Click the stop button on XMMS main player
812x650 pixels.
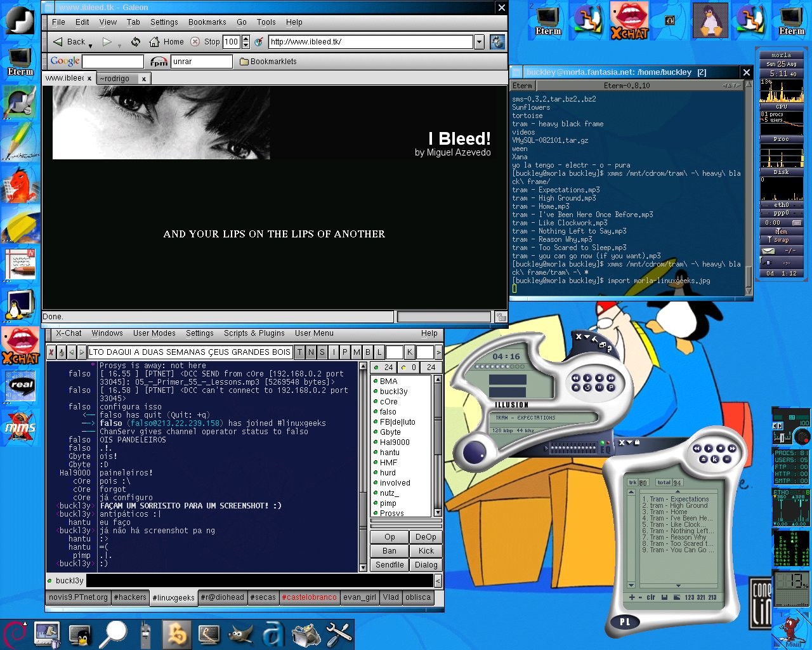[599, 378]
